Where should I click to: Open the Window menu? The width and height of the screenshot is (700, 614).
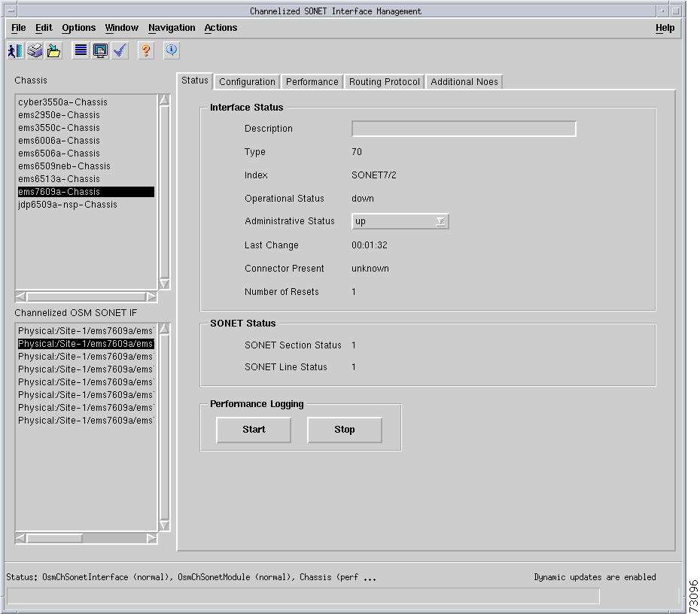[121, 28]
